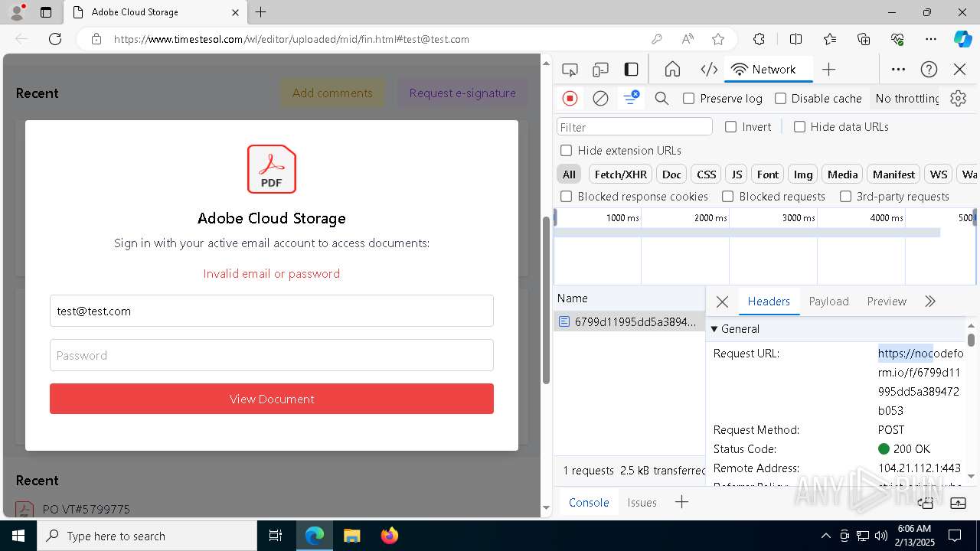This screenshot has height=551, width=980.
Task: Open Edge Settings and more menu
Action: [931, 39]
